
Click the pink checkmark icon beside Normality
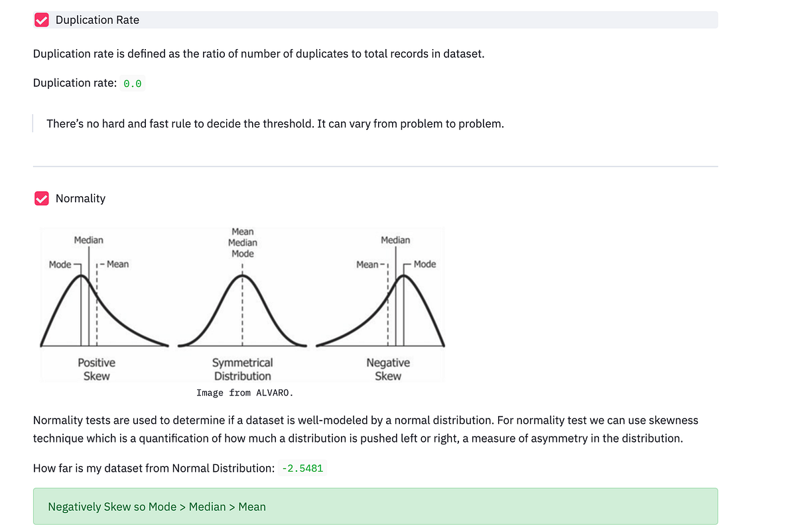click(41, 198)
